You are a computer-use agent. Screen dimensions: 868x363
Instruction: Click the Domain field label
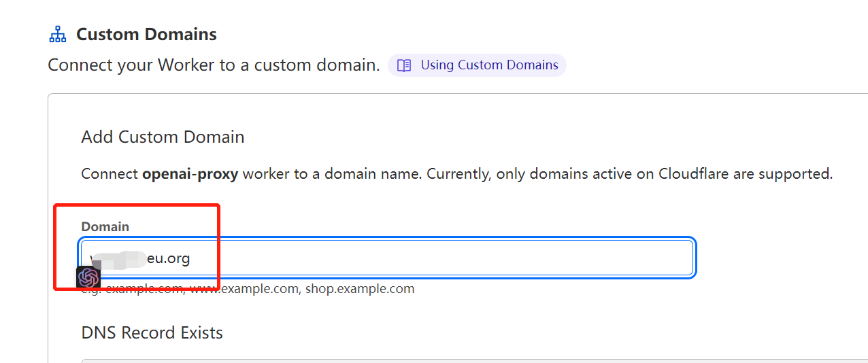(x=105, y=226)
